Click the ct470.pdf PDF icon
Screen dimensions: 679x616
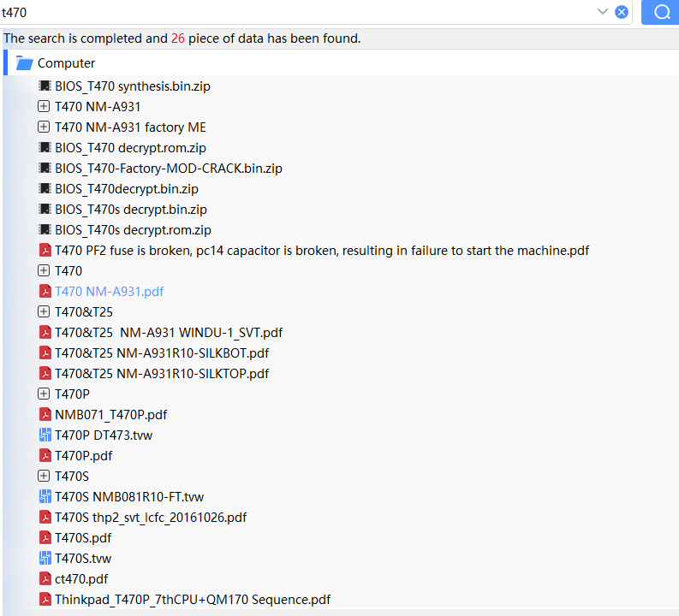click(45, 579)
